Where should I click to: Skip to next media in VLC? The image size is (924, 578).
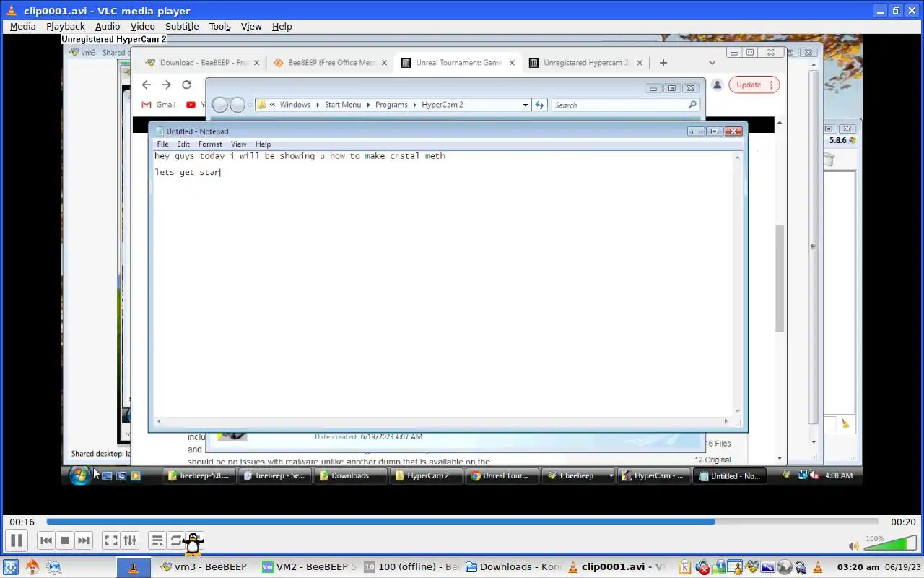point(84,540)
